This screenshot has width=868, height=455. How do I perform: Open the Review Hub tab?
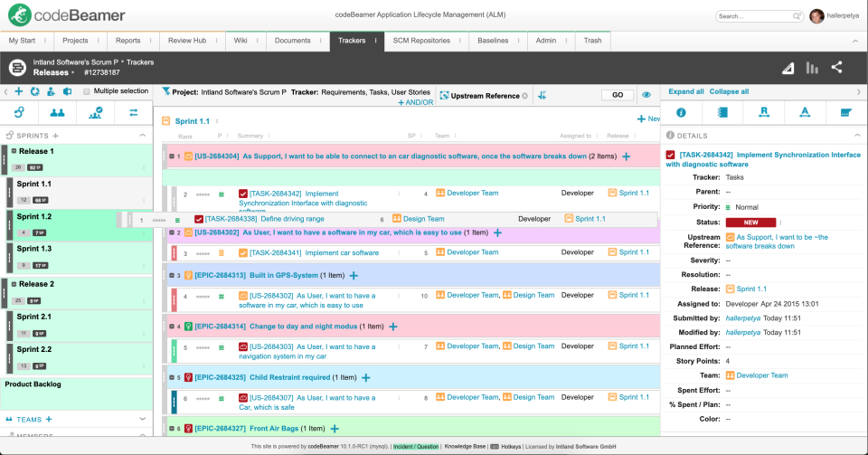point(187,41)
